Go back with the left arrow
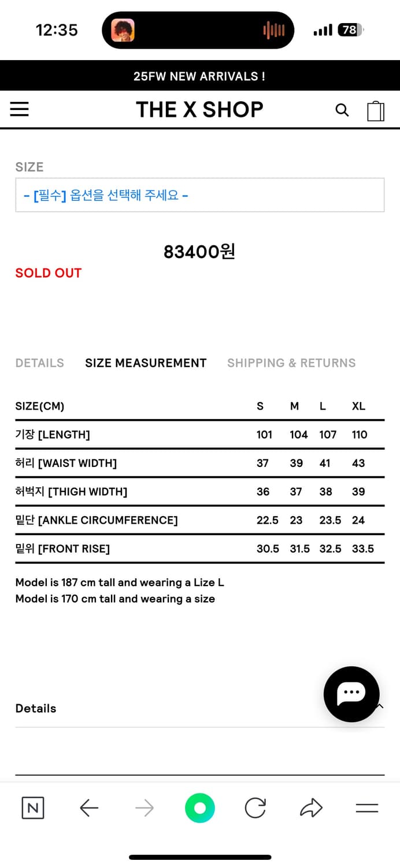The height and width of the screenshot is (868, 400). point(89,807)
